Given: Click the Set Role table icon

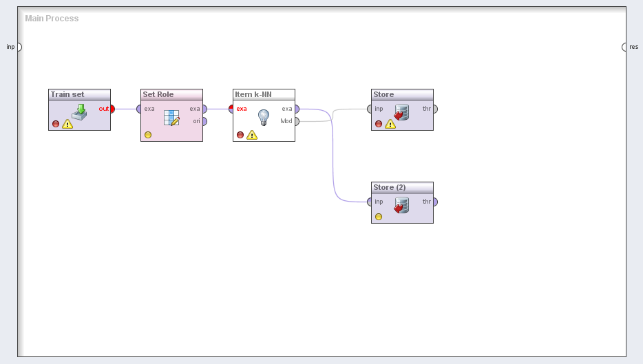Looking at the screenshot, I should (x=171, y=118).
